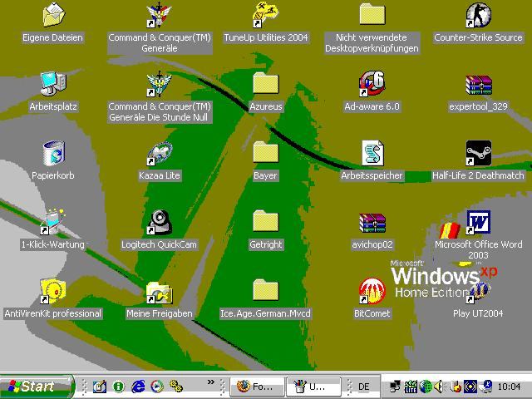Launch Logitech QuickCam shortcut
Viewport: 532px width, 399px height.
click(159, 222)
